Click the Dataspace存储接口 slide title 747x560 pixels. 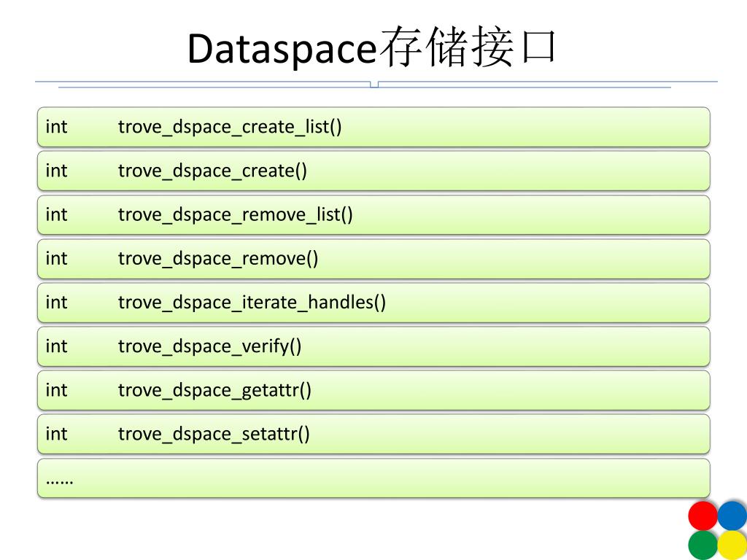pyautogui.click(x=372, y=47)
